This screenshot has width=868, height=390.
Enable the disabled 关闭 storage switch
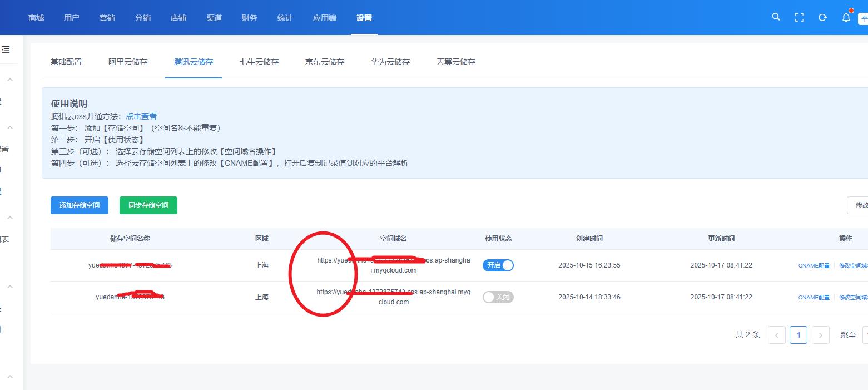tap(498, 297)
